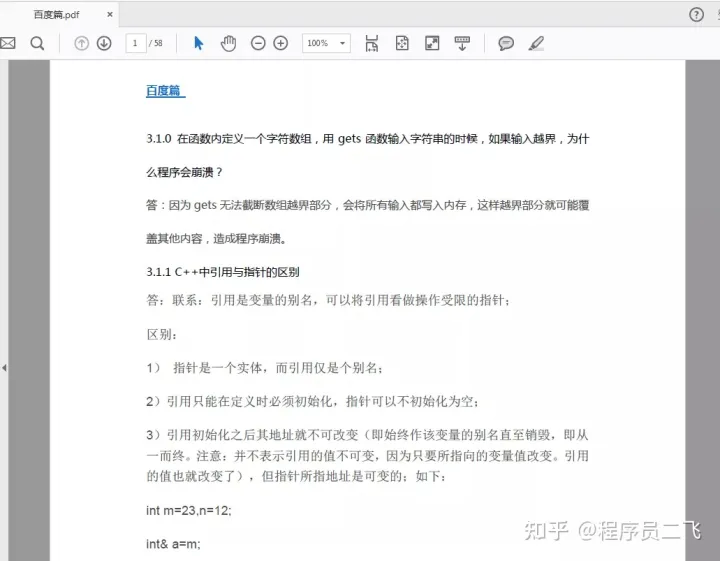Open the help question mark
This screenshot has height=561, width=720.
pos(696,15)
